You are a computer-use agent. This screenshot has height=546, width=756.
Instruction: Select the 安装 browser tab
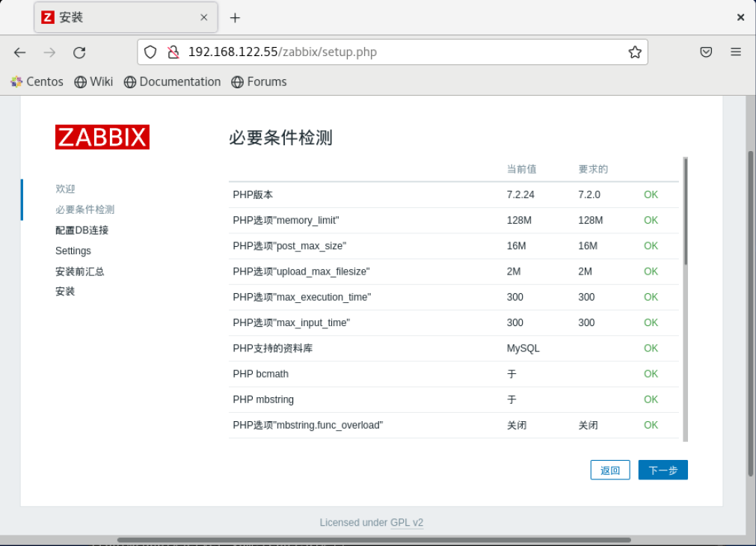pos(126,17)
